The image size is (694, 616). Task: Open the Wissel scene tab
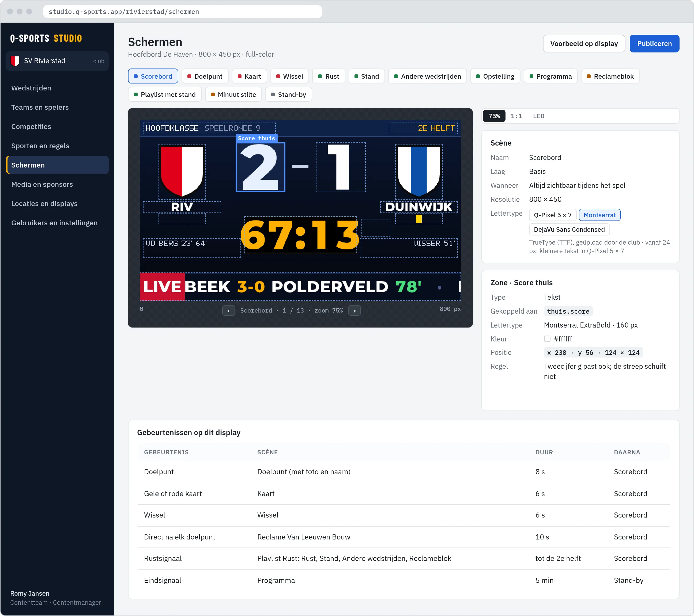coord(289,76)
